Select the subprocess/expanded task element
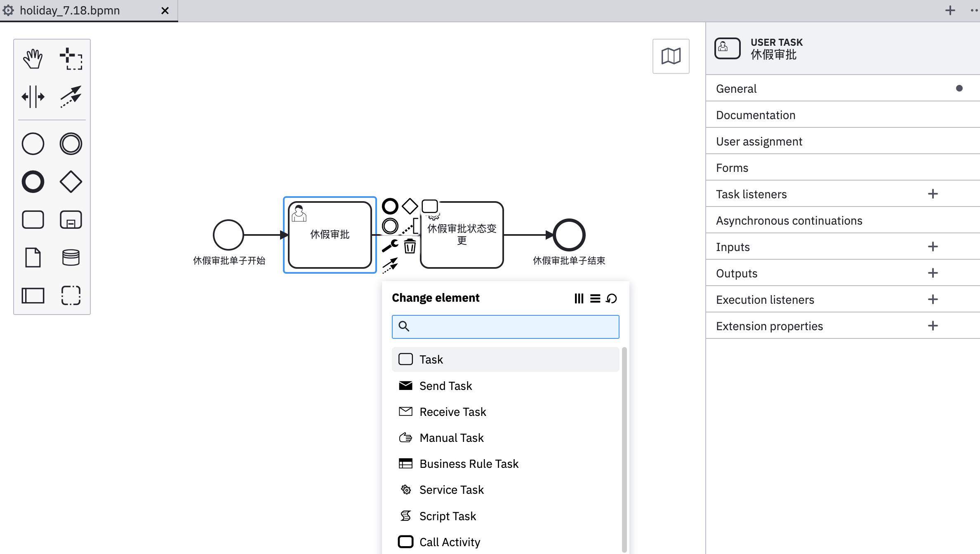The height and width of the screenshot is (554, 980). pyautogui.click(x=71, y=220)
